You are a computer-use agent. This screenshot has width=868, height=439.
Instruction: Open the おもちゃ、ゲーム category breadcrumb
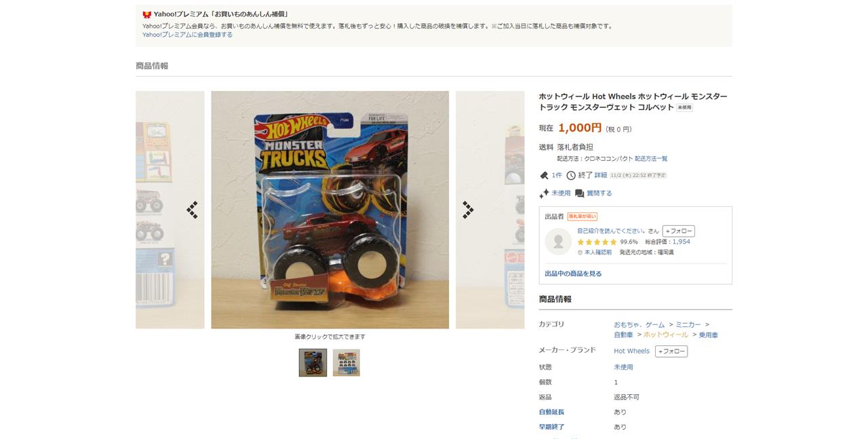click(x=639, y=325)
